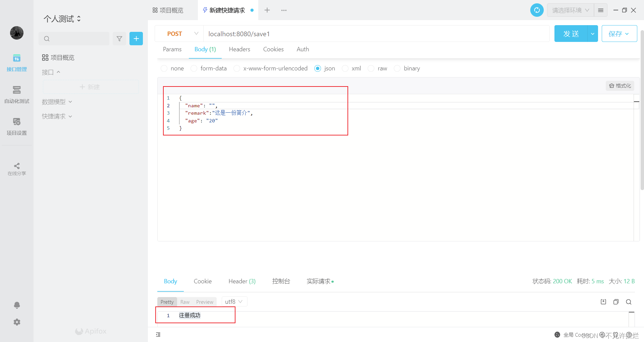
Task: Select the xml body type
Action: 345,68
